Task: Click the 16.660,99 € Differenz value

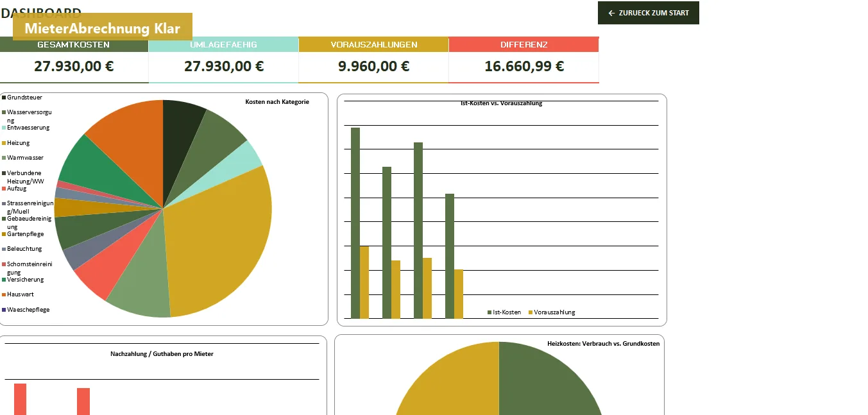Action: click(x=524, y=66)
